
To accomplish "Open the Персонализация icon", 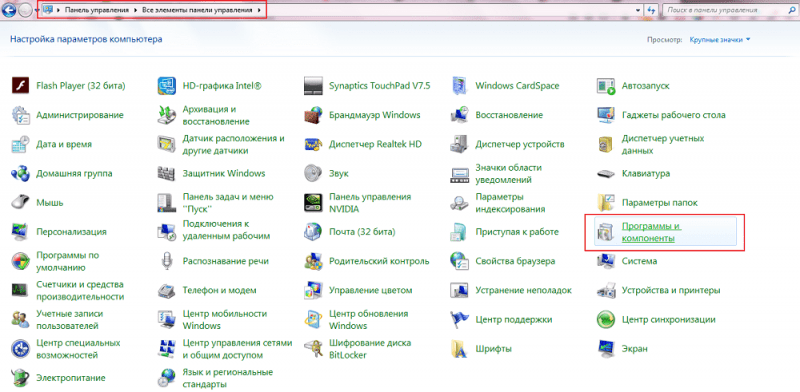I will 19,232.
